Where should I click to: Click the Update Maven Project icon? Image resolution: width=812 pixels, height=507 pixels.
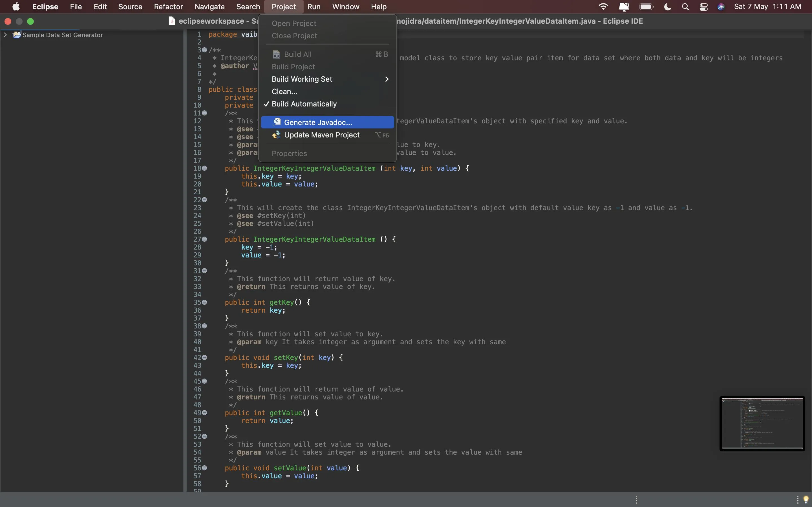(276, 135)
